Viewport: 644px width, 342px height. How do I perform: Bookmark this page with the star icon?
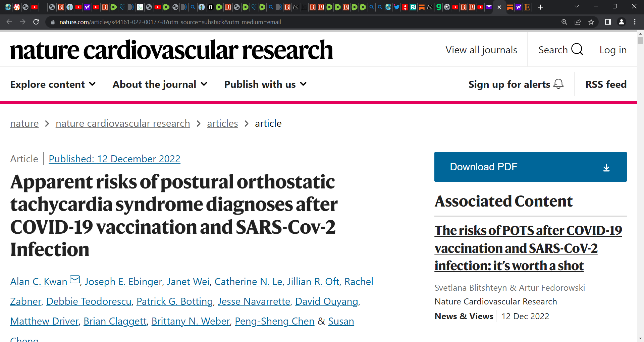(591, 22)
